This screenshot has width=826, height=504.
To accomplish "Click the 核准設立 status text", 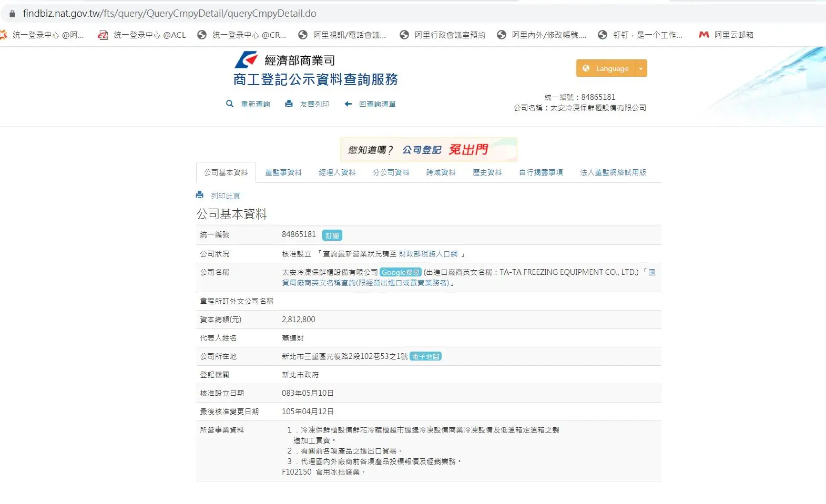I will click(297, 254).
